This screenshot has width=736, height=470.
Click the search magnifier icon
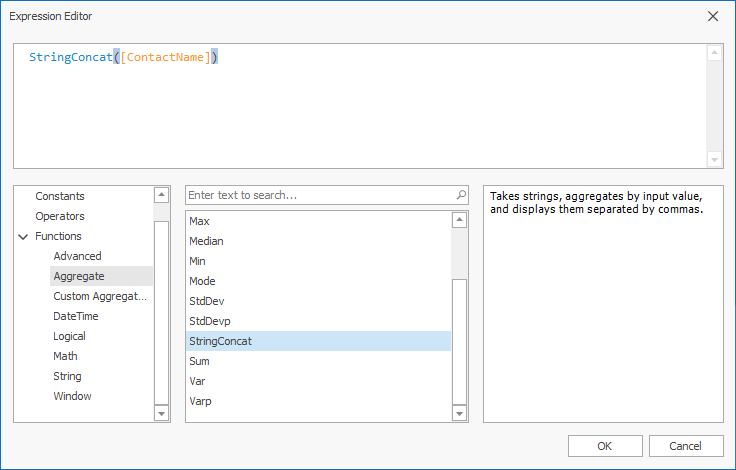(x=461, y=195)
